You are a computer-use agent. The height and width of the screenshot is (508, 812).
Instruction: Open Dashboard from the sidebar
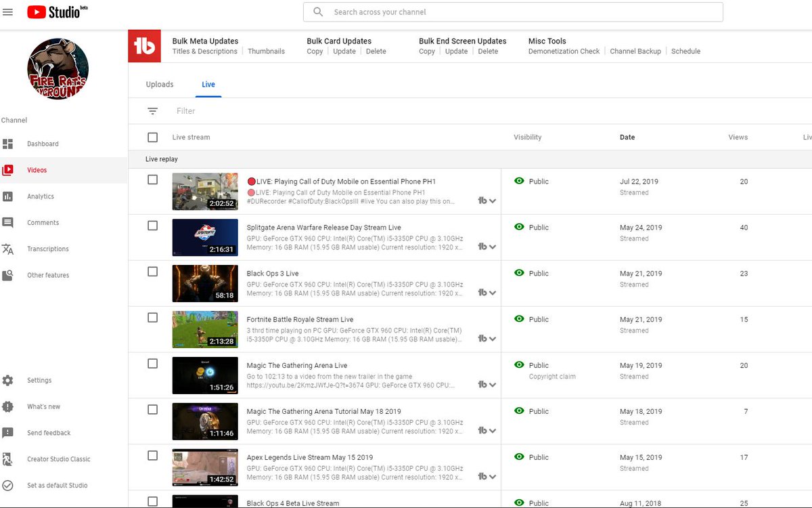tap(43, 144)
